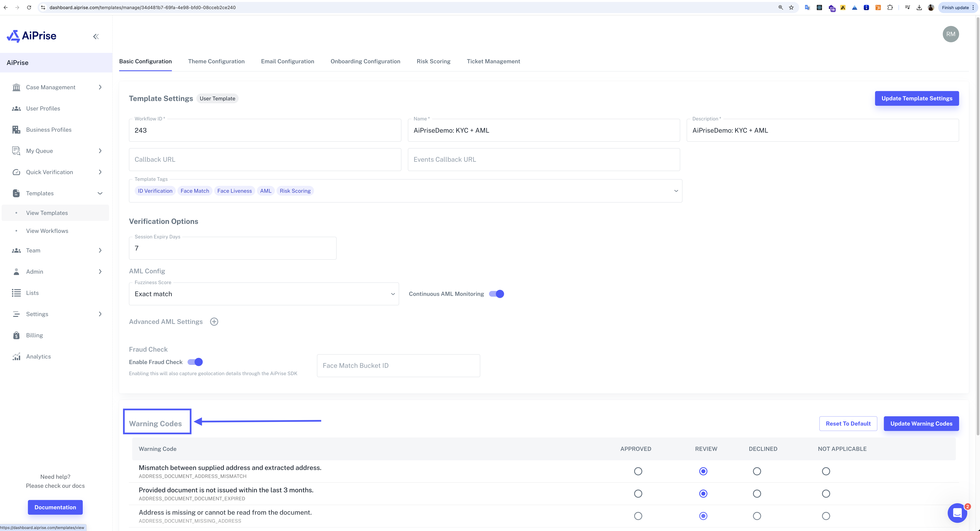The height and width of the screenshot is (531, 980).
Task: Go back in the browser
Action: pyautogui.click(x=6, y=8)
